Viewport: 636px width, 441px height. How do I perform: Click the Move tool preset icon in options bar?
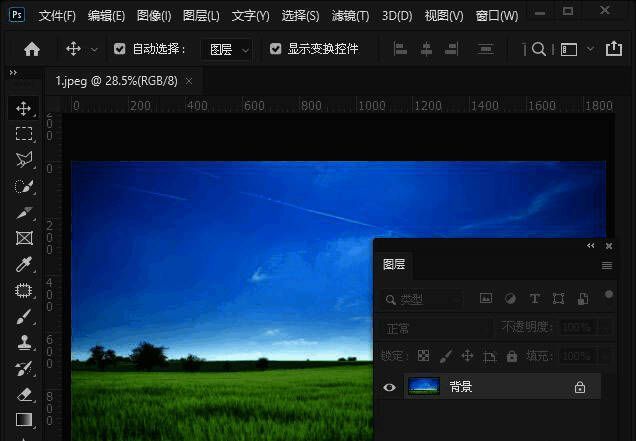click(x=73, y=49)
